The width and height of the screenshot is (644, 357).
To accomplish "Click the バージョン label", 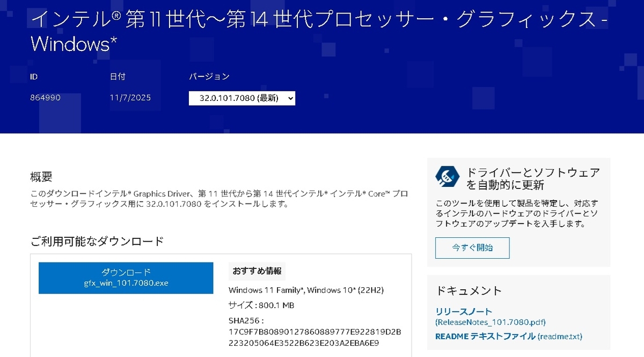I will 209,76.
